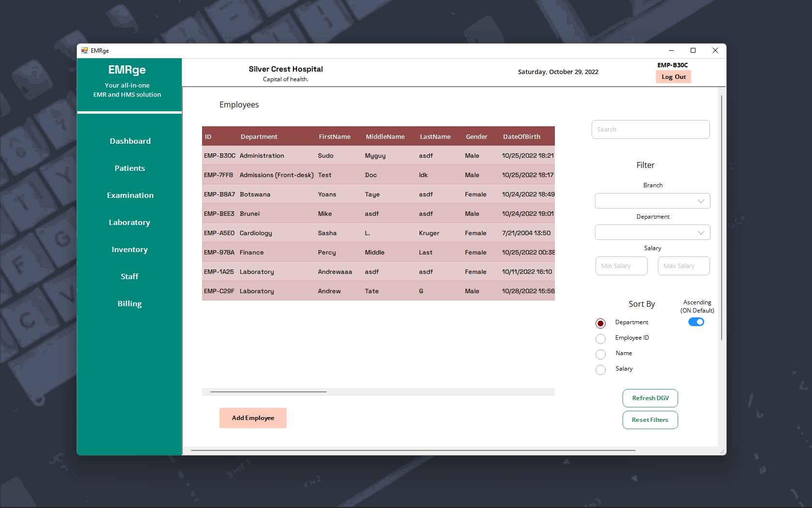This screenshot has width=812, height=508.
Task: Select Name sort radio button
Action: (600, 354)
